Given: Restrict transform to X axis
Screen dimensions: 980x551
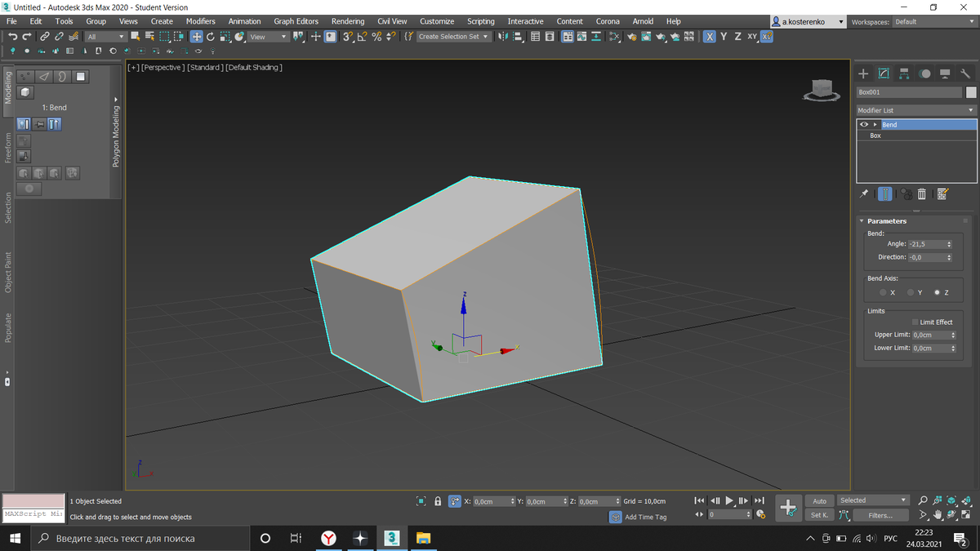Looking at the screenshot, I should (710, 37).
